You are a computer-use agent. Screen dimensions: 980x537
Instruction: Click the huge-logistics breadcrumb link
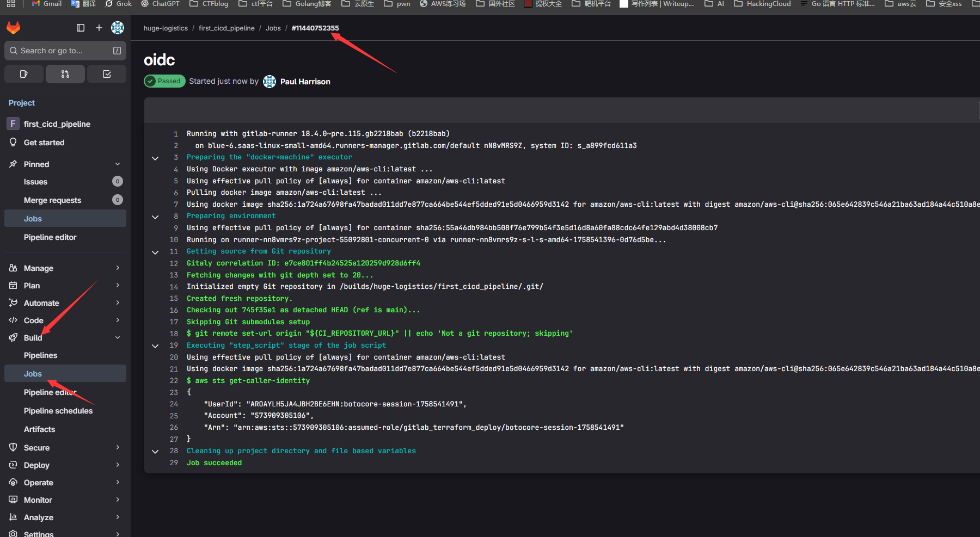point(166,28)
